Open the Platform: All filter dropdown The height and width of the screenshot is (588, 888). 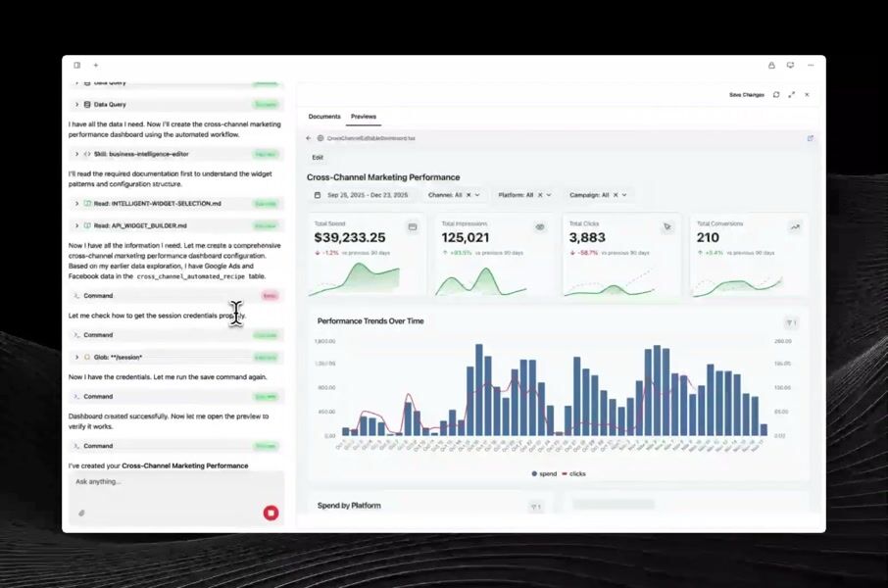[x=524, y=195]
